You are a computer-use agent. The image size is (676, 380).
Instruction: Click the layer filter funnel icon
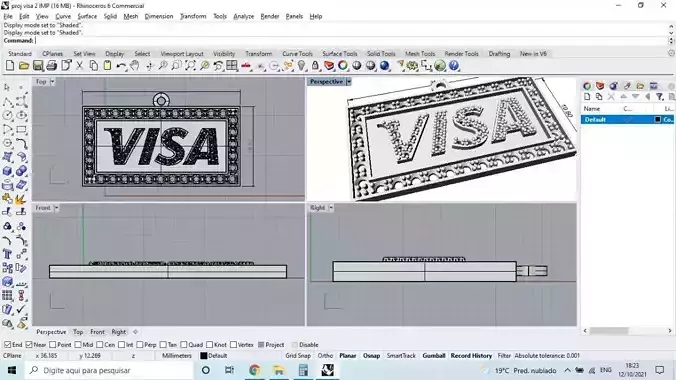coord(660,97)
